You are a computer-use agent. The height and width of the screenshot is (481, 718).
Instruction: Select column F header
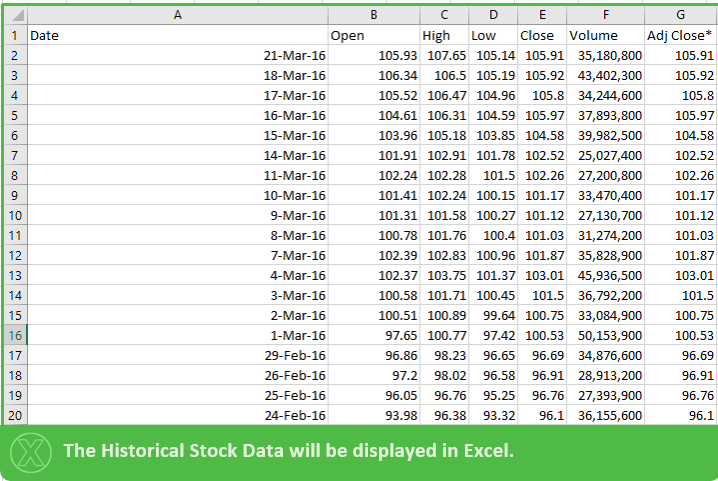(605, 15)
